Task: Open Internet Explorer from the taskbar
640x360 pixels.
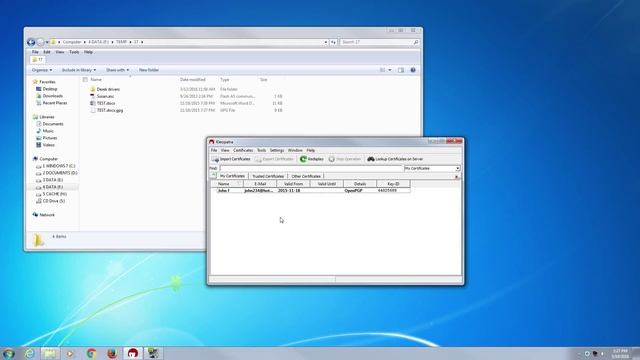Action: (29, 353)
